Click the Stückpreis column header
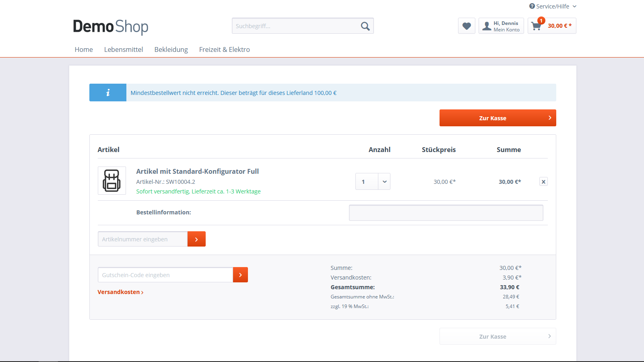Screen dimensions: 644x362 [x=439, y=150]
